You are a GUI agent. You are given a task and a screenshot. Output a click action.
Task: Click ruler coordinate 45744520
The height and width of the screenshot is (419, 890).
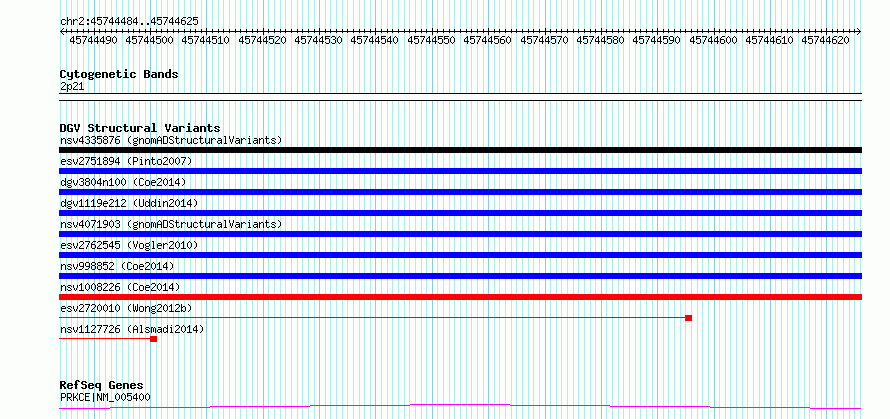(262, 40)
